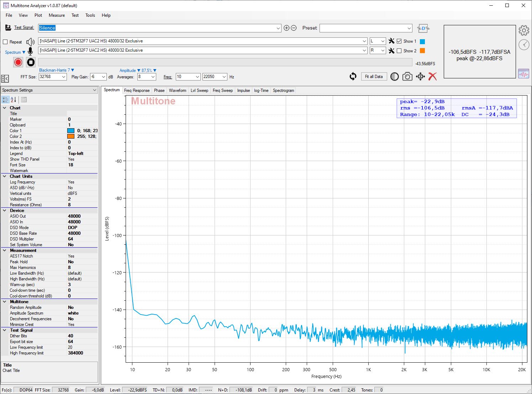This screenshot has height=394, width=532.
Task: Click the refresh circular arrows icon
Action: (353, 76)
